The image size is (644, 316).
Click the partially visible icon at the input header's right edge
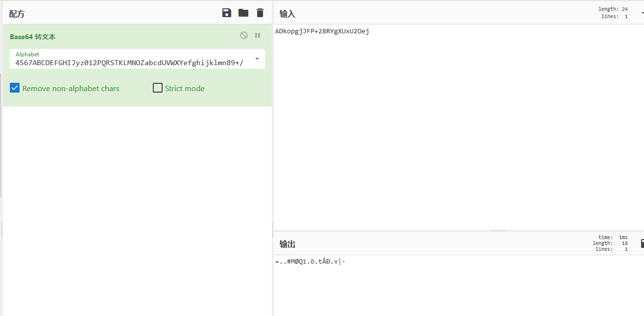[642, 13]
